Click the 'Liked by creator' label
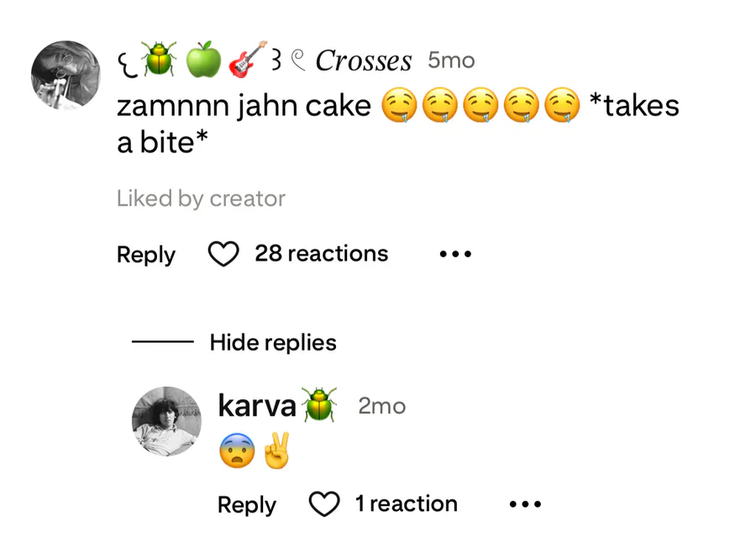 [201, 199]
